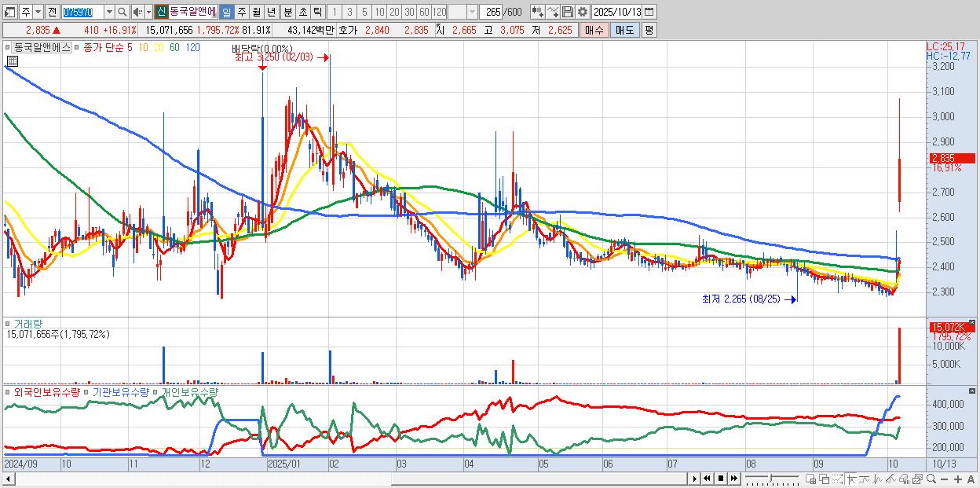Click the green 신 badge icon
The image size is (980, 488).
[161, 12]
